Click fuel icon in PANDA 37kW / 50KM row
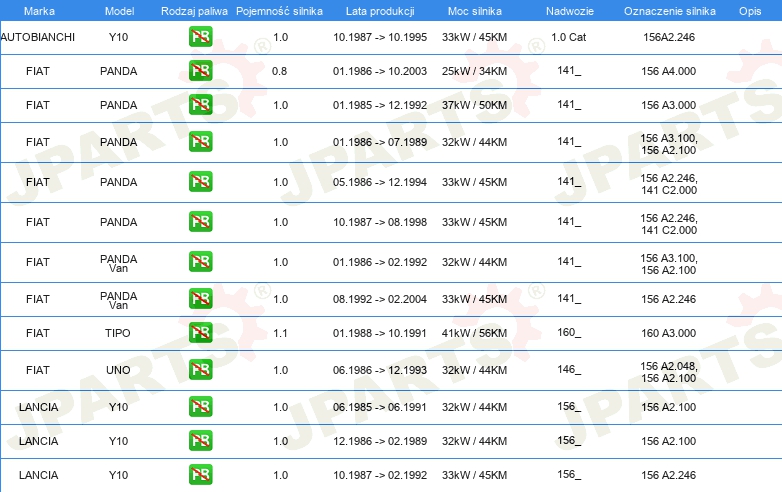 [x=200, y=105]
